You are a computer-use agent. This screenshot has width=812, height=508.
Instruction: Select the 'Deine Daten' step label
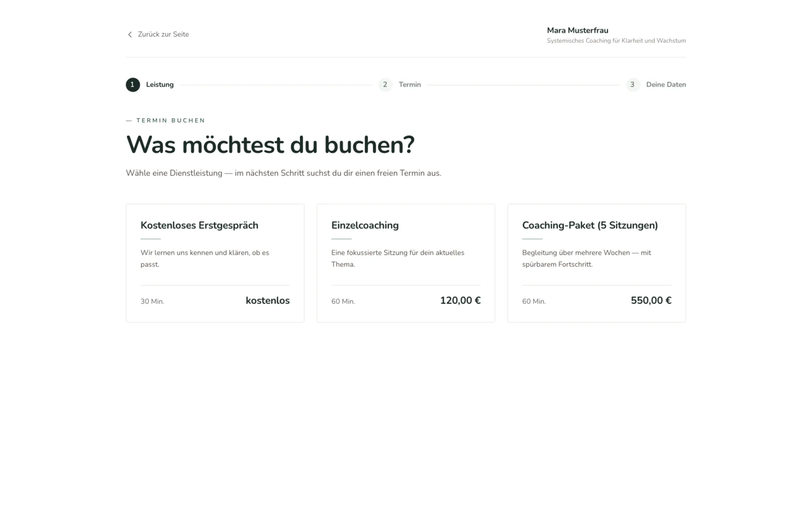pyautogui.click(x=666, y=85)
